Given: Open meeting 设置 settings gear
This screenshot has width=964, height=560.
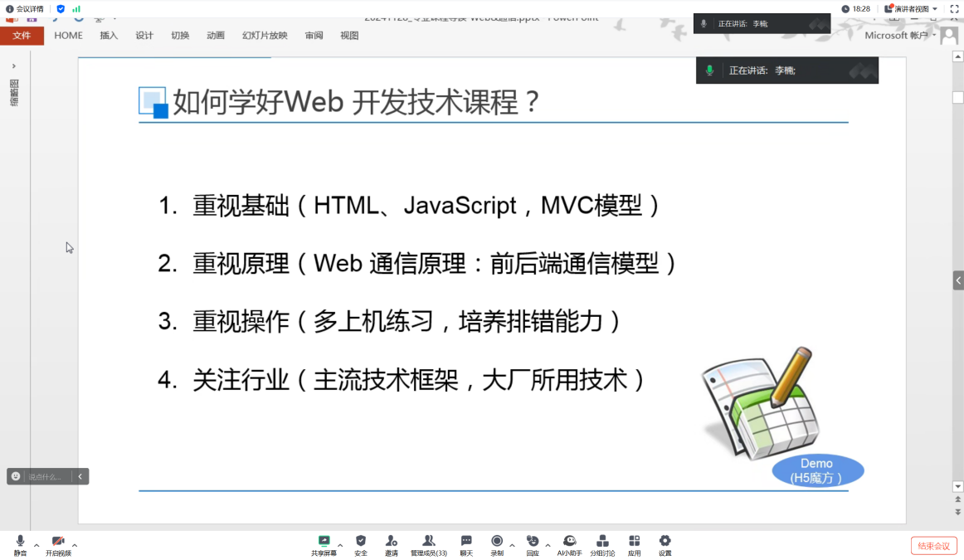Looking at the screenshot, I should coord(665,543).
